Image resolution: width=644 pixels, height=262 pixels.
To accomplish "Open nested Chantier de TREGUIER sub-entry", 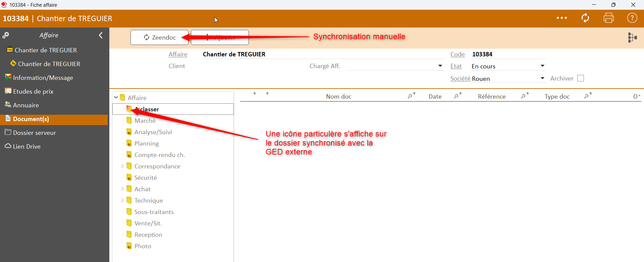I will click(x=49, y=64).
